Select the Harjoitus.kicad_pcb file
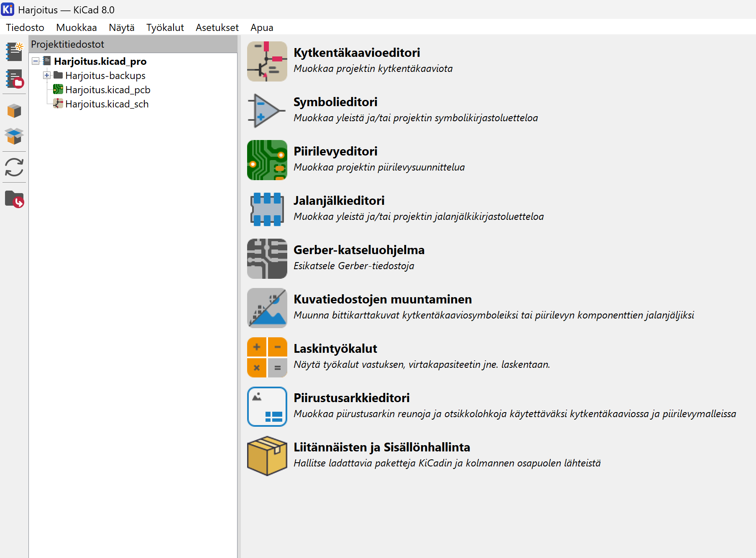 (x=108, y=90)
